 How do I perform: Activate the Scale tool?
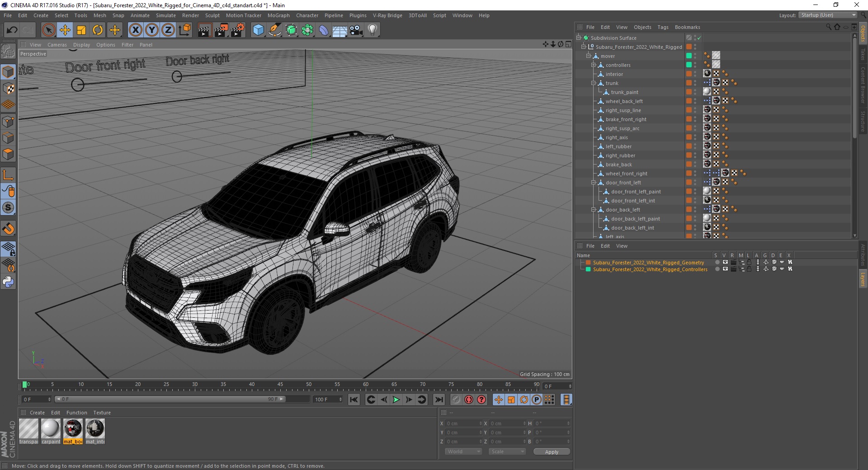tap(81, 30)
